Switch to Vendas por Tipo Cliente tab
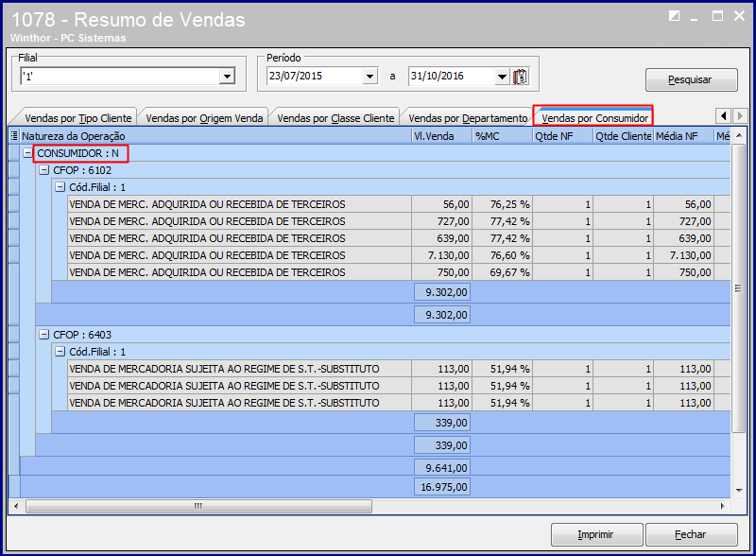756x556 pixels. coord(78,118)
